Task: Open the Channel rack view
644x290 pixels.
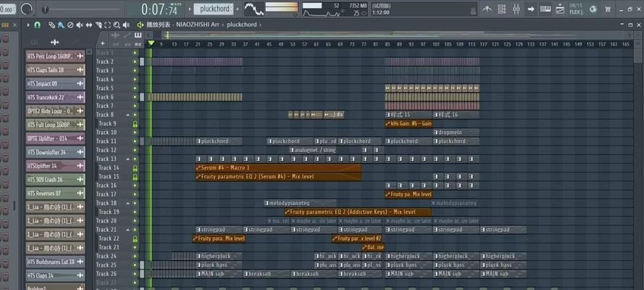Action: point(501,9)
